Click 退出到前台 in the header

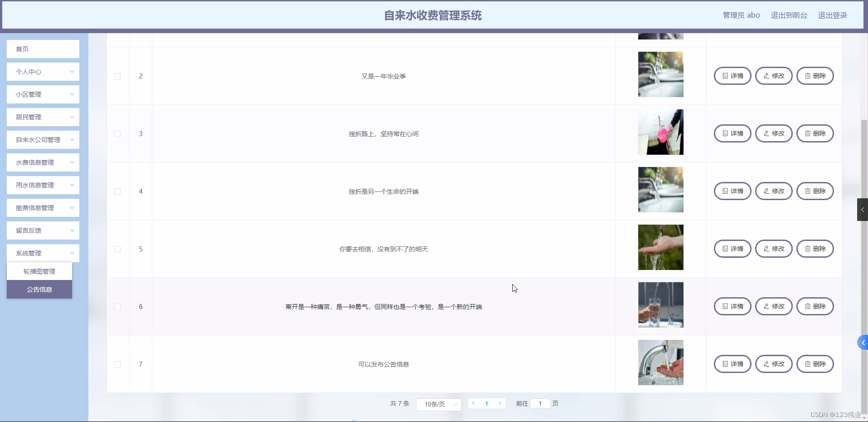click(789, 15)
